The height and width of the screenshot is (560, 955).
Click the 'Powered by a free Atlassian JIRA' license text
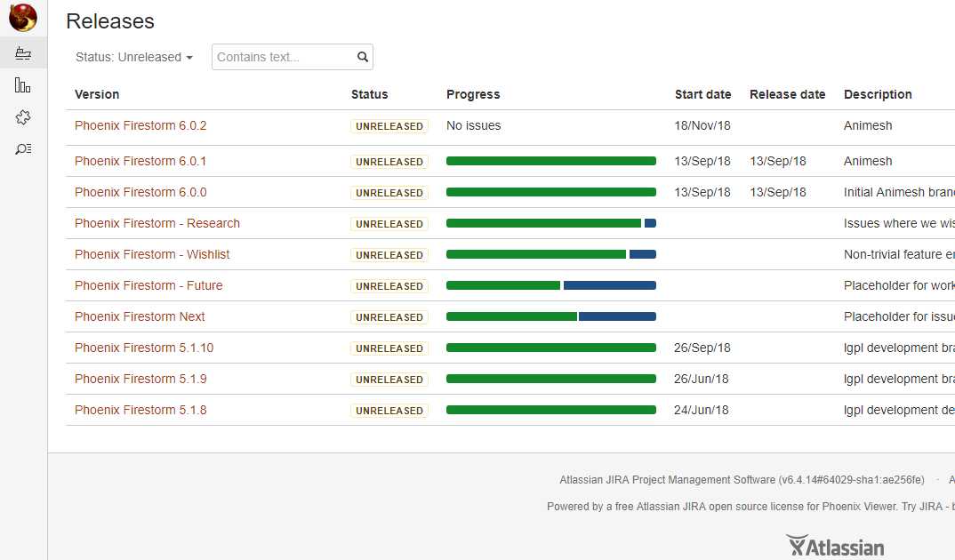click(750, 506)
